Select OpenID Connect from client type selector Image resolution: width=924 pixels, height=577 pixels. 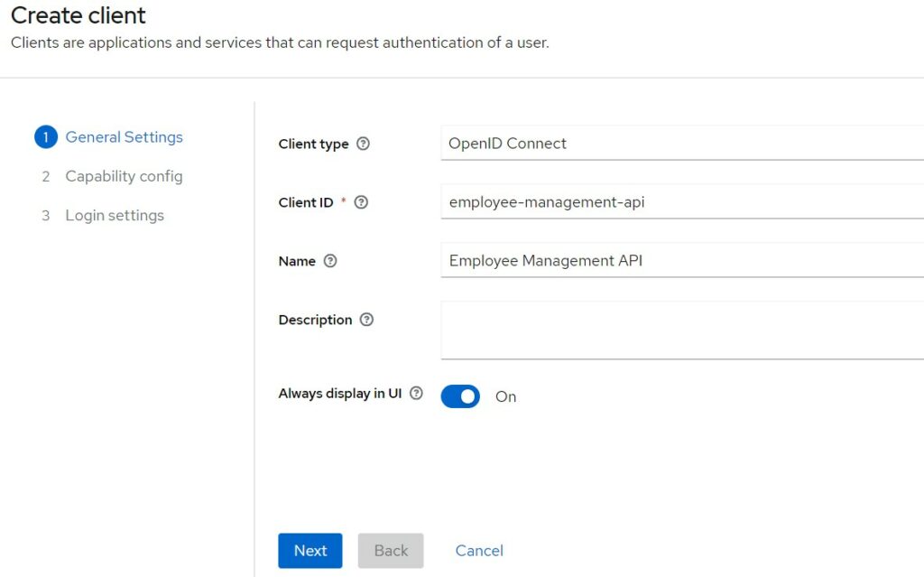tap(632, 143)
